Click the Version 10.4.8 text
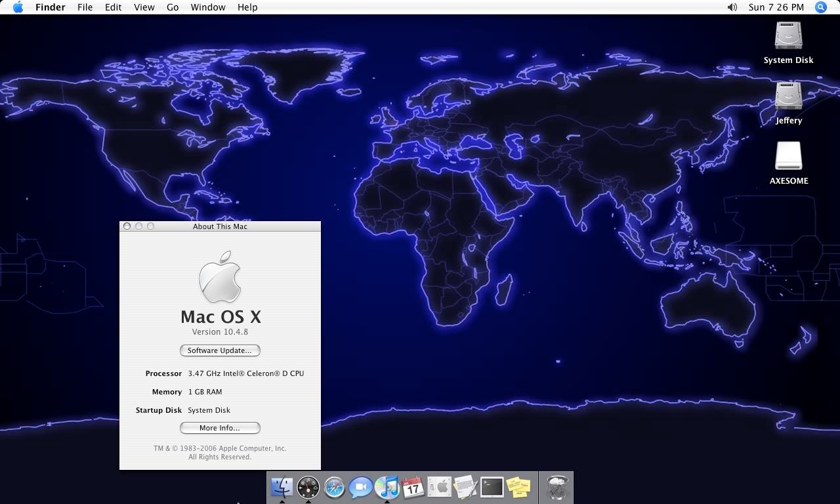Viewport: 840px width, 504px height. 220,332
